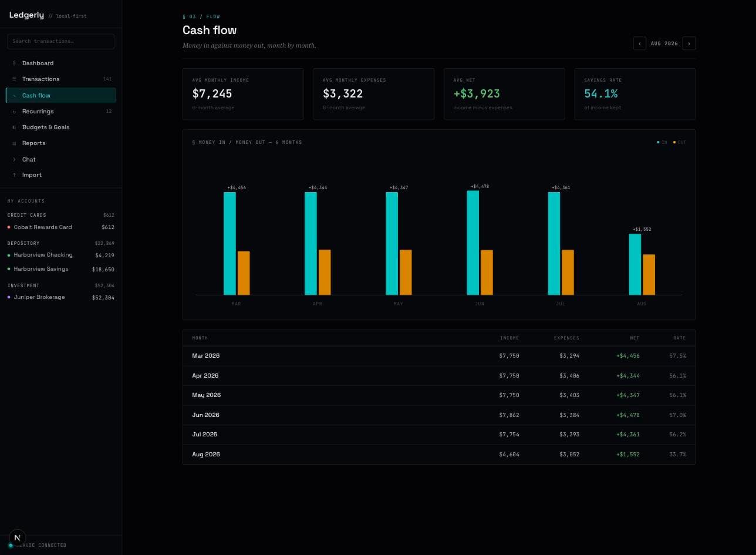
Task: Click the Cash flow nav icon
Action: (14, 95)
